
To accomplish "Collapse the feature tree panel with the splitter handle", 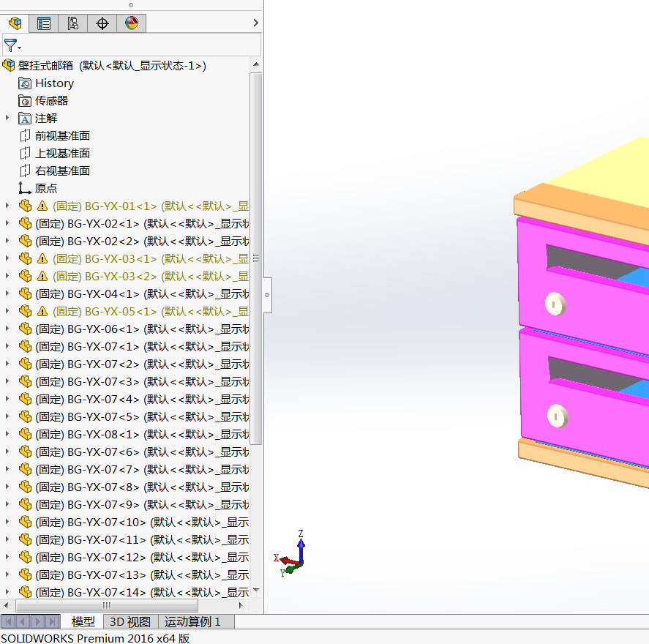I will [267, 295].
